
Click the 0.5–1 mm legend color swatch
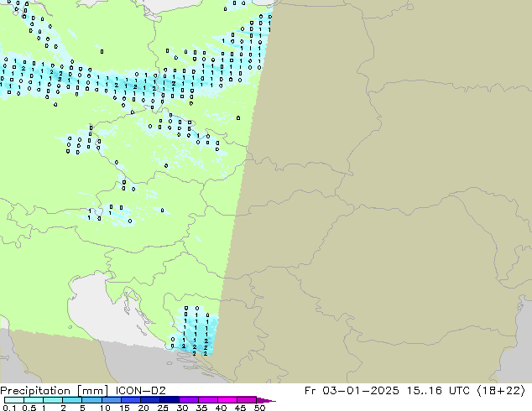tap(34, 400)
